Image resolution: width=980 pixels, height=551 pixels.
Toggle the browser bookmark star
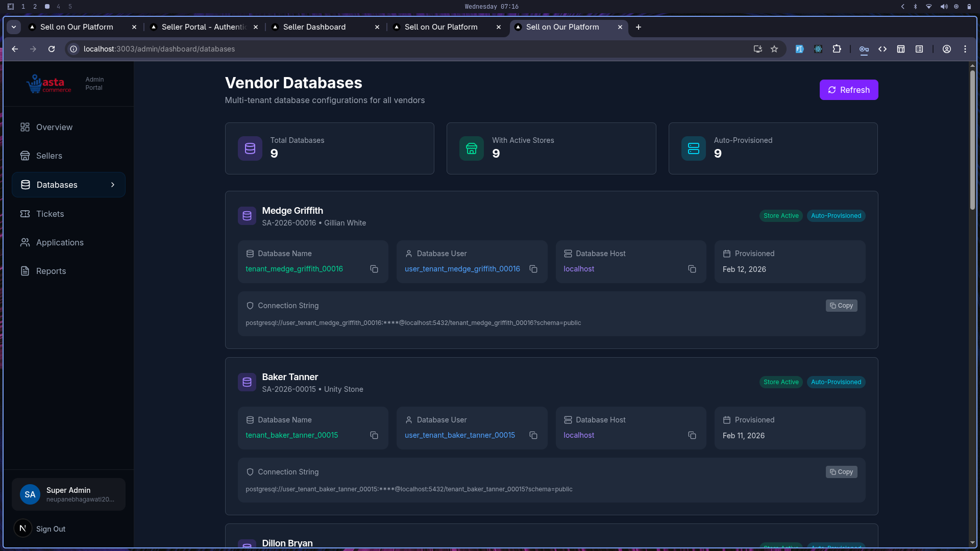pos(774,49)
